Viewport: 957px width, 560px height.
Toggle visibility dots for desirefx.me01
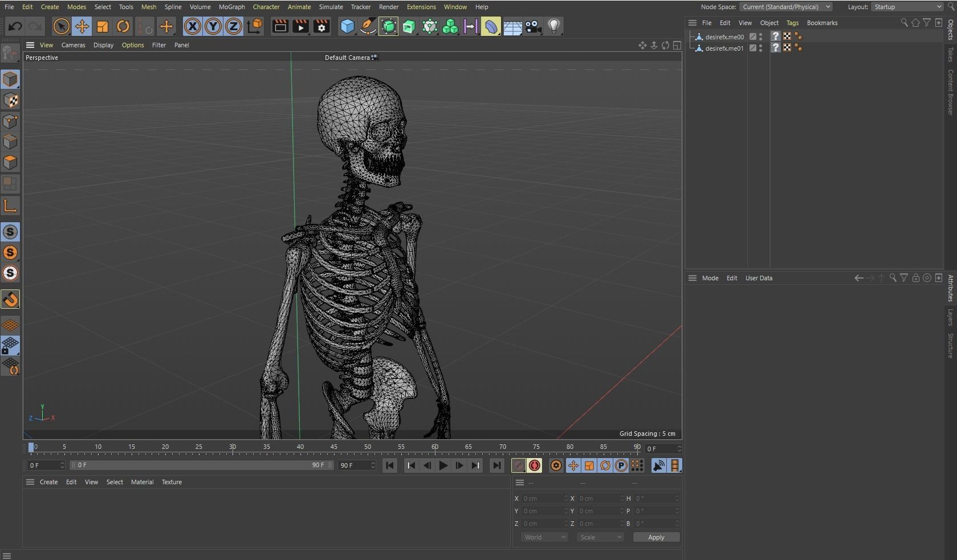(761, 48)
